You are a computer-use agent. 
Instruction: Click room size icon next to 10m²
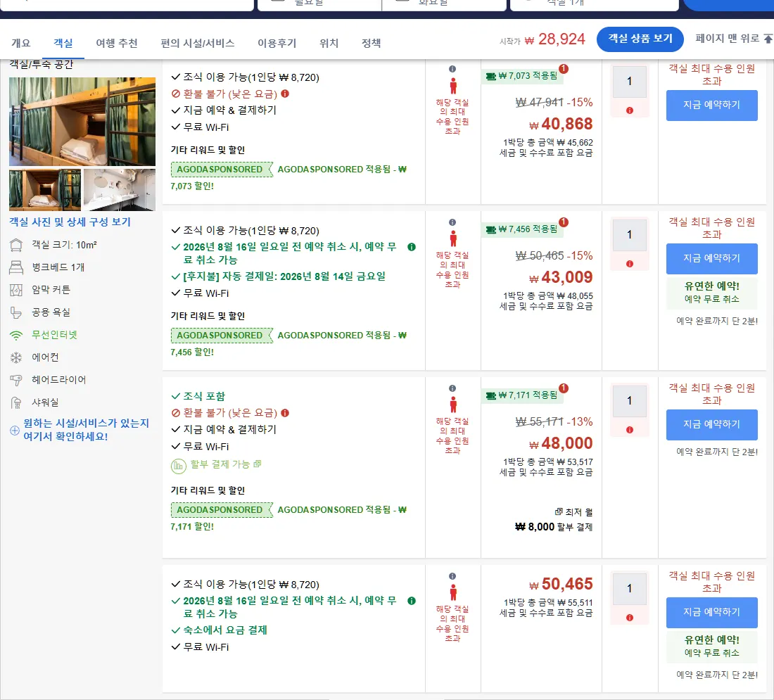point(16,245)
